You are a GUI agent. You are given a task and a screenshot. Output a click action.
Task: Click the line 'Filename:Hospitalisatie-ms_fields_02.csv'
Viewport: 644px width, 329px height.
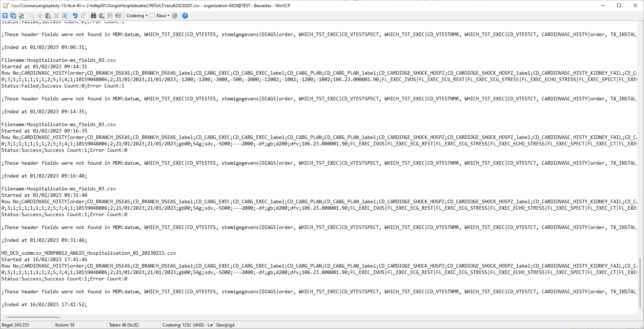pos(59,60)
